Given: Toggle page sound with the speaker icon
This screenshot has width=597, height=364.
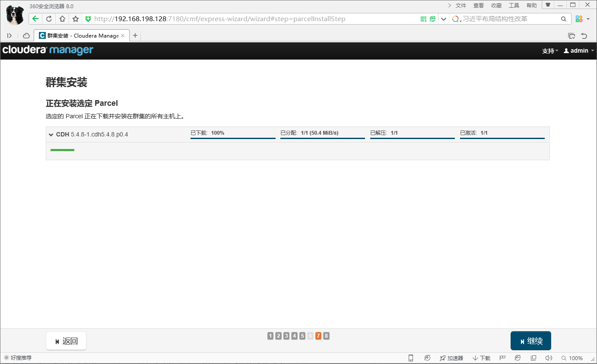Looking at the screenshot, I should (x=549, y=358).
